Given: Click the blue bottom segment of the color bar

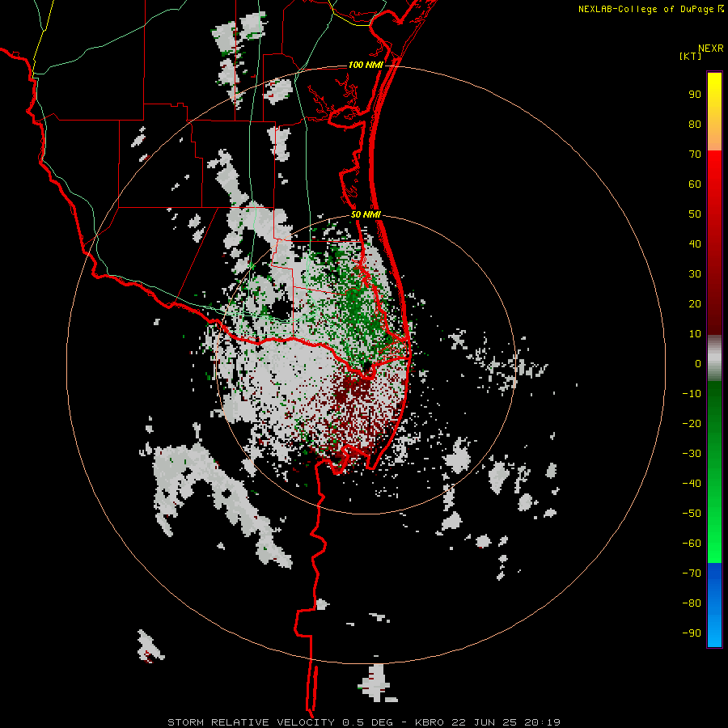Looking at the screenshot, I should coord(714,604).
